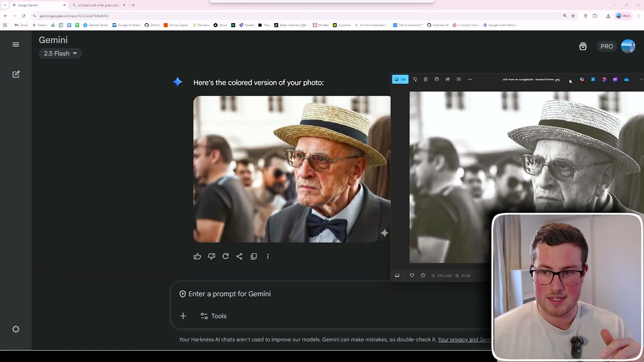Image resolution: width=644 pixels, height=362 pixels.
Task: Toggle the filmstrip in Photos viewer
Action: 397,276
